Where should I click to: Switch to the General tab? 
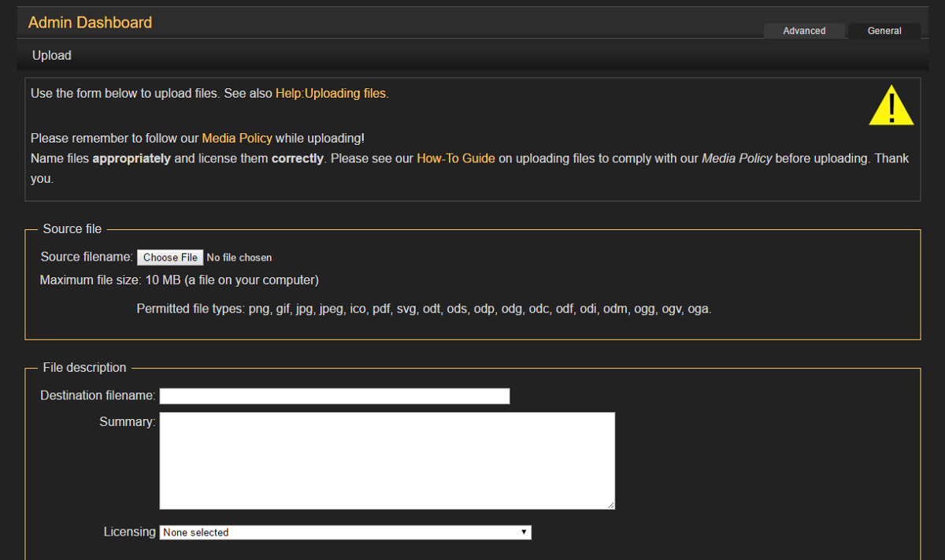884,31
